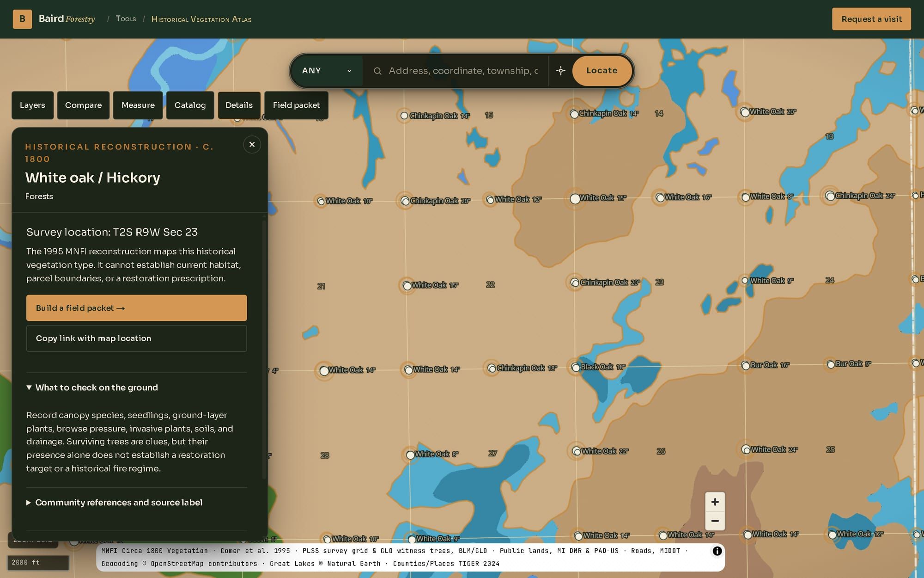
Task: Select the White Oak 8" marker near section 28
Action: point(410,455)
